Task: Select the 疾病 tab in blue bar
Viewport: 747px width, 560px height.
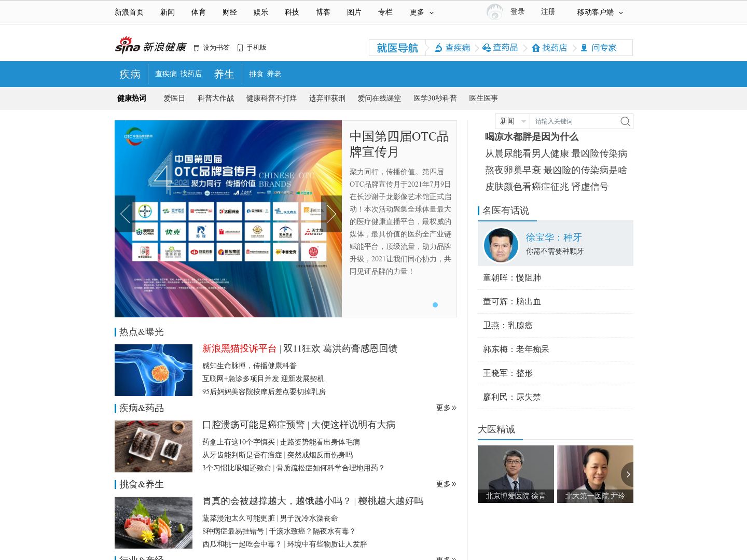Action: click(x=130, y=74)
